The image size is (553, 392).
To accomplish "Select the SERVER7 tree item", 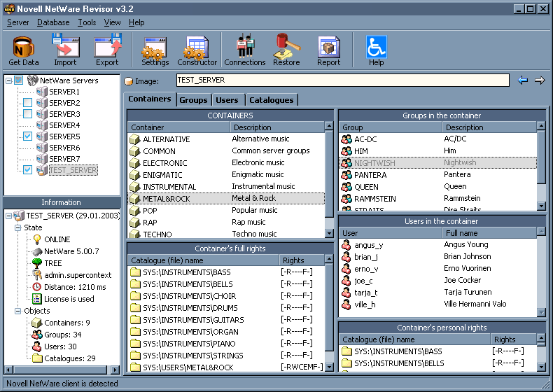I will (64, 159).
